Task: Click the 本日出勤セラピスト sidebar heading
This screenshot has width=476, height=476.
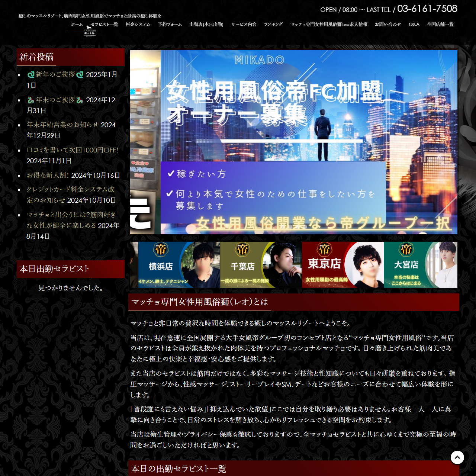Action: 54,269
